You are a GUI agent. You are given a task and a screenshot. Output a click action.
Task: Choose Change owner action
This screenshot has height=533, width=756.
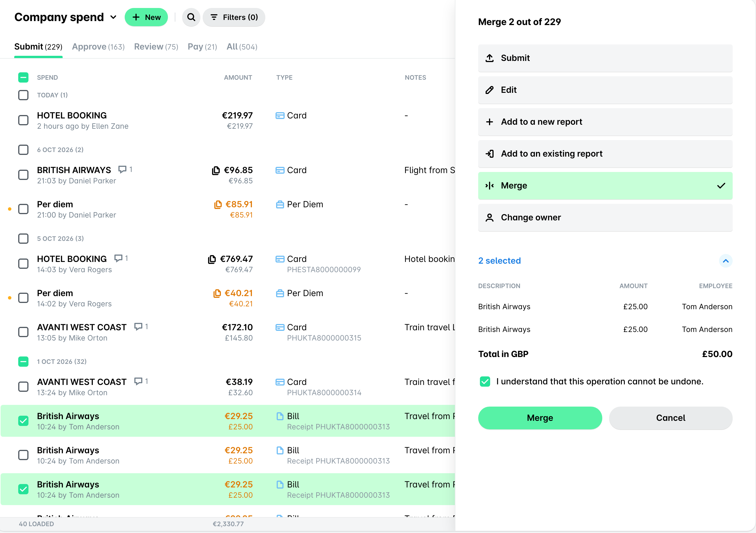(605, 218)
